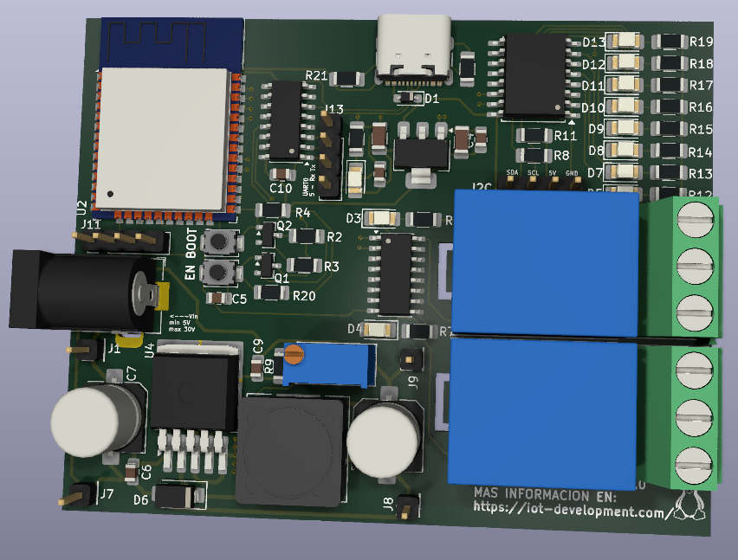Select the small capacitor labeled C5
This screenshot has height=560, width=738.
tap(218, 298)
